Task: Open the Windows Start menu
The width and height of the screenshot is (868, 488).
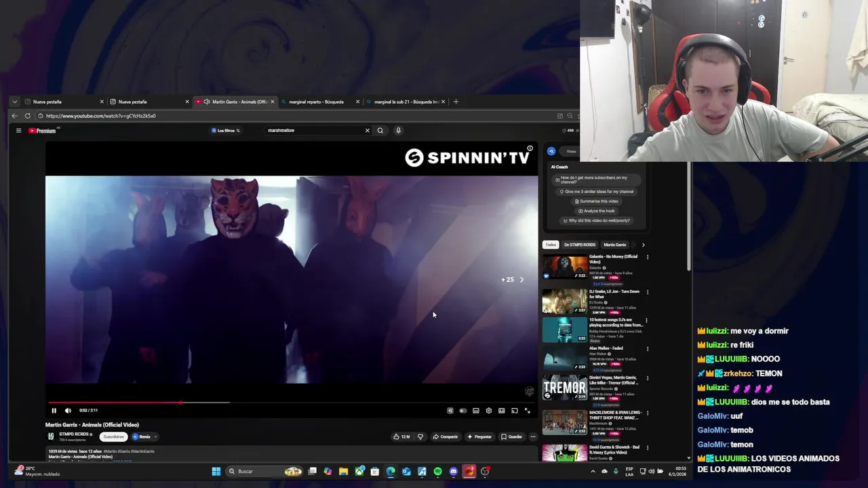Action: [x=216, y=471]
